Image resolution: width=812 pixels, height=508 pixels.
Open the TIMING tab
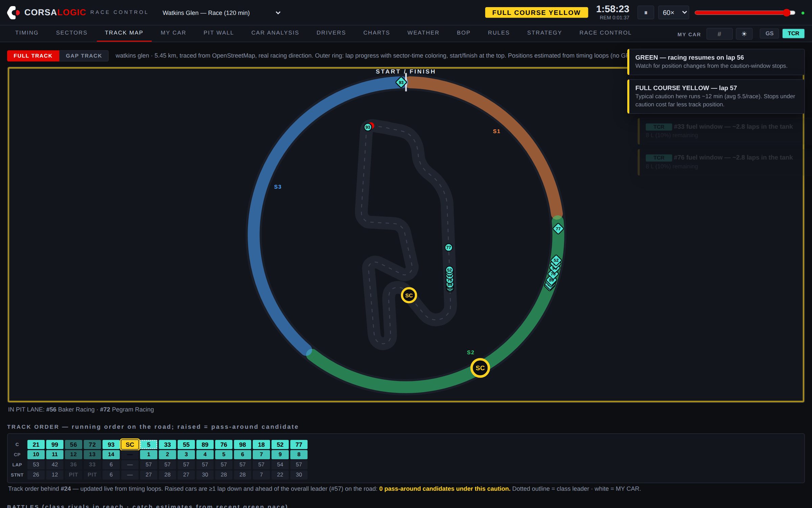pyautogui.click(x=27, y=33)
